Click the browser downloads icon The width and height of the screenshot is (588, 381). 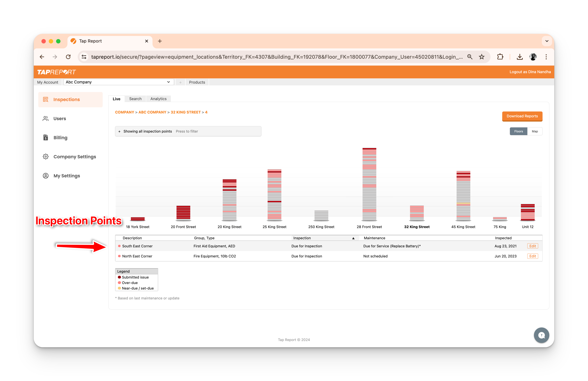520,57
